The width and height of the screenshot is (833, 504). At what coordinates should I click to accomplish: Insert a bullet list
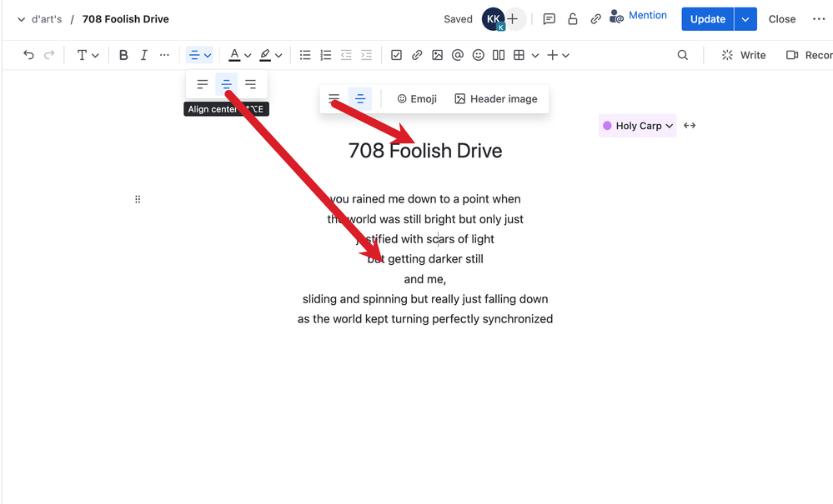tap(305, 55)
